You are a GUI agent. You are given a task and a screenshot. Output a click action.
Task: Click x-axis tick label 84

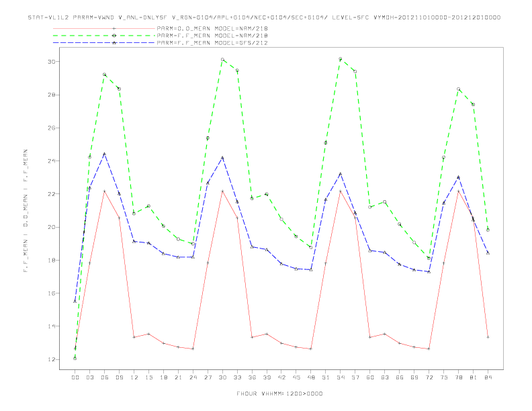(488, 377)
